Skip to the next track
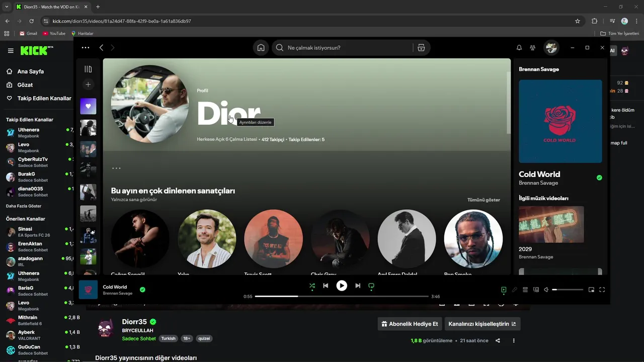The height and width of the screenshot is (362, 644). [358, 286]
